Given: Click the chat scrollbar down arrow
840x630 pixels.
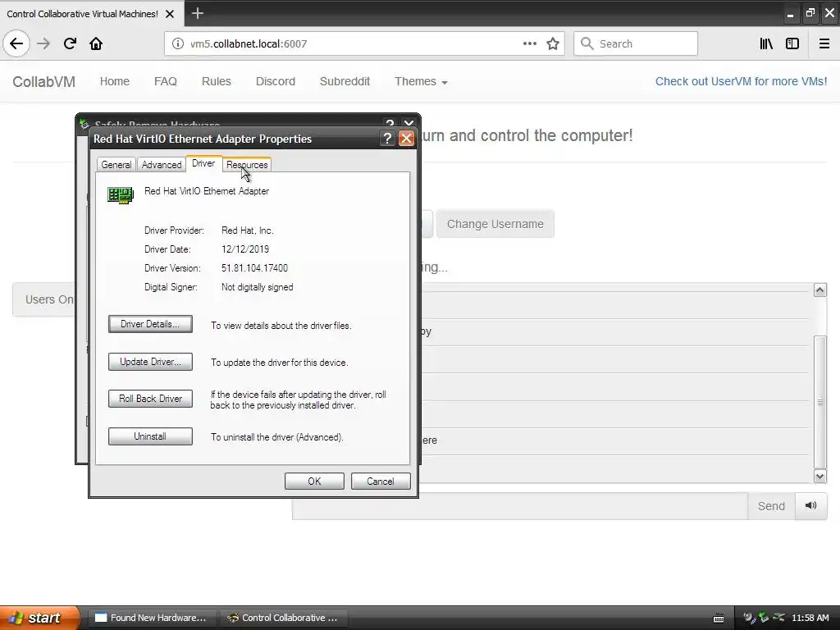Looking at the screenshot, I should pos(819,476).
